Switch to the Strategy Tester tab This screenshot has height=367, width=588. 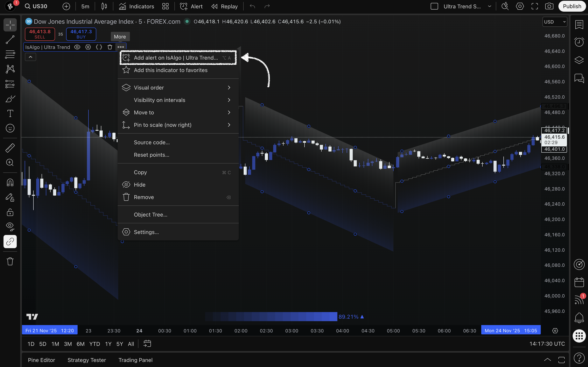click(87, 360)
